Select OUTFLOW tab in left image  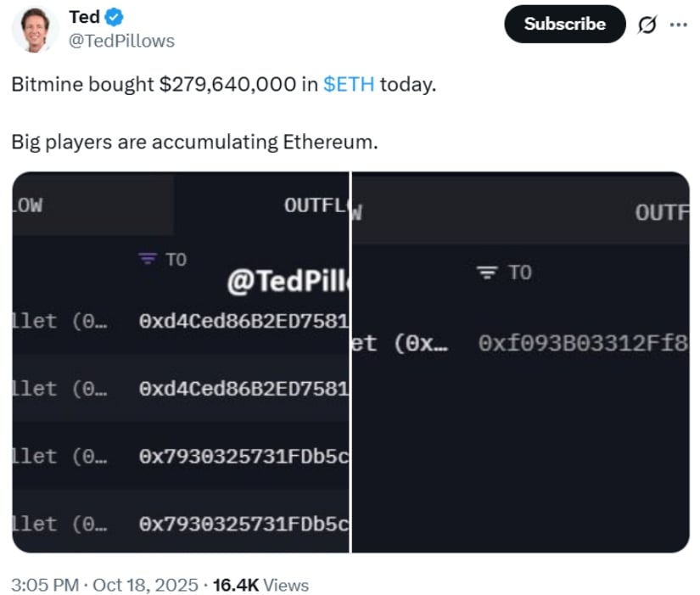click(316, 205)
